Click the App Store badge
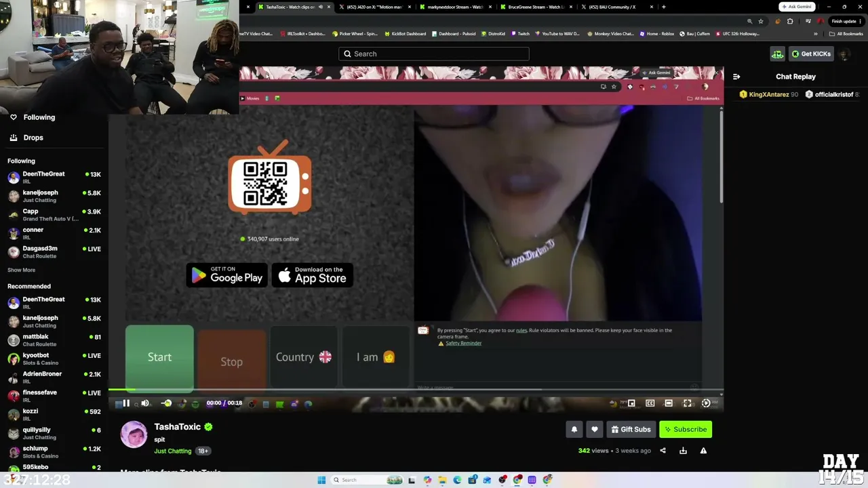 tap(313, 274)
